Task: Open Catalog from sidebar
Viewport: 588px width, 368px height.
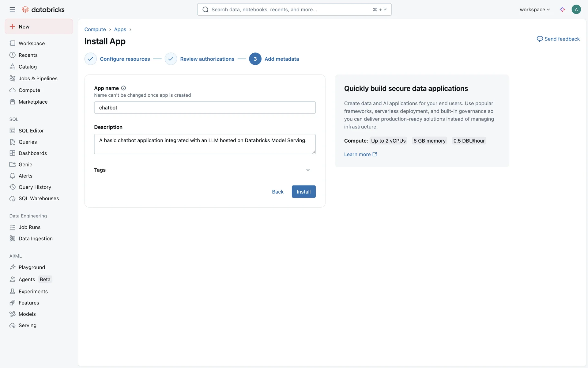Action: pos(28,67)
